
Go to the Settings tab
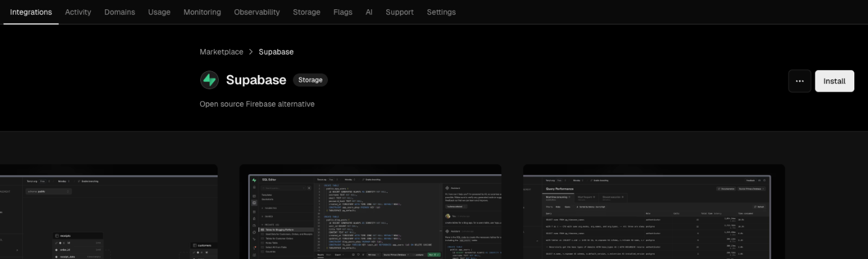[441, 12]
